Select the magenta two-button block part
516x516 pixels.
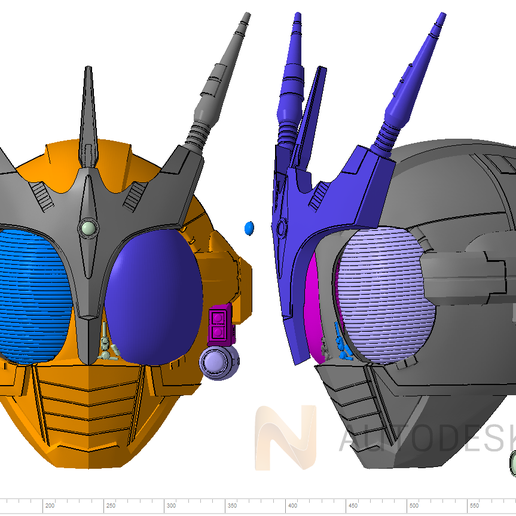coord(219,325)
